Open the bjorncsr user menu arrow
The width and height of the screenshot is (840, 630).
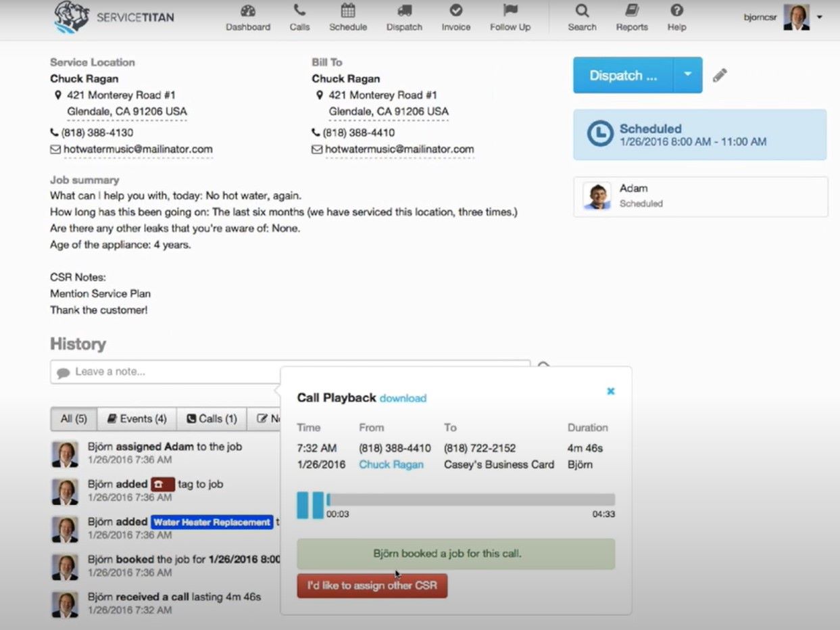point(820,17)
